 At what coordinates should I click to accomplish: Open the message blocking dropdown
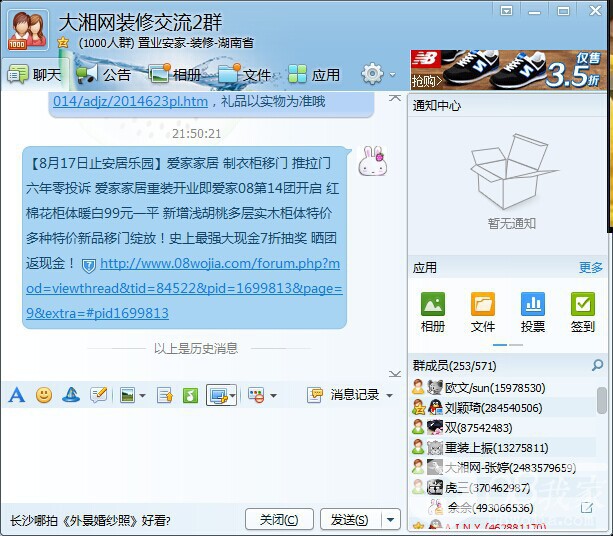coord(273,396)
